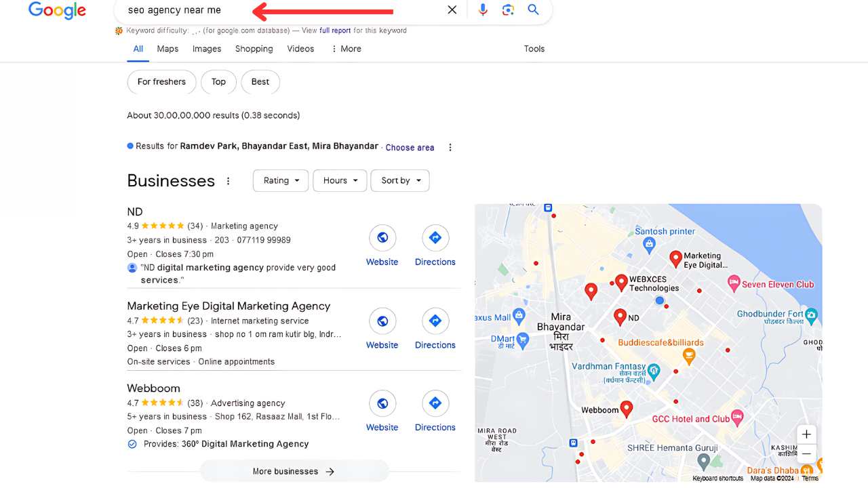Click Santosh printer shop marker

click(650, 245)
